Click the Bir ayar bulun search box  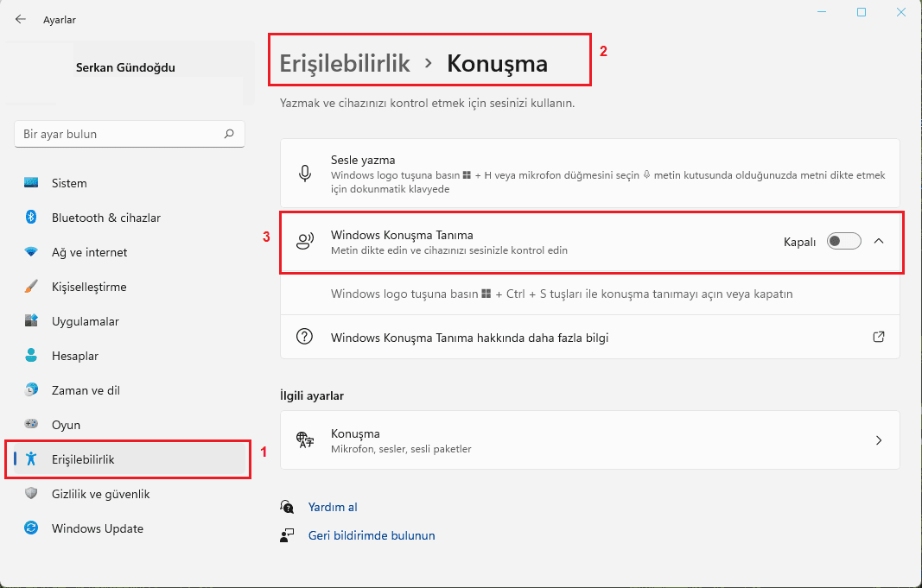[130, 134]
